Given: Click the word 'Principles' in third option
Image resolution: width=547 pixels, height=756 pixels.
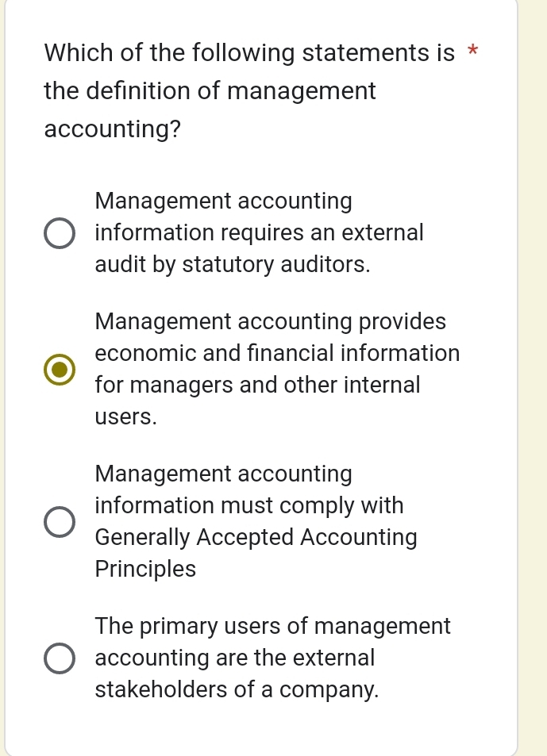Looking at the screenshot, I should [x=145, y=570].
